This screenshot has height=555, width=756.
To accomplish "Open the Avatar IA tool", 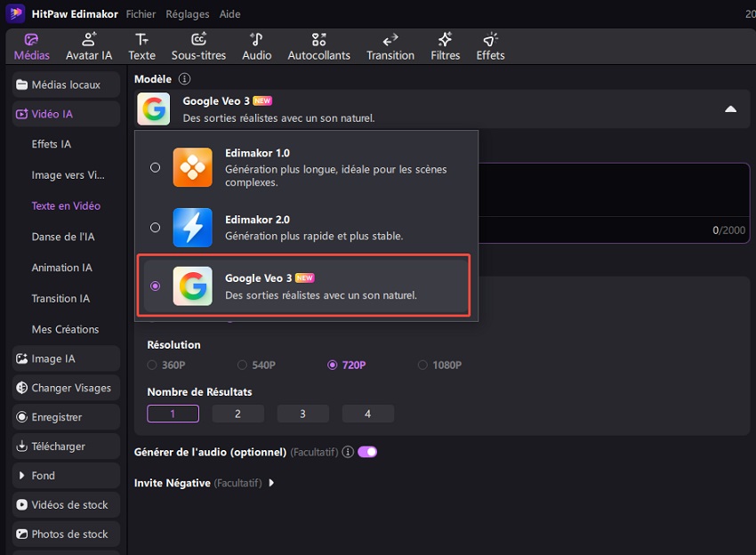I will point(89,46).
